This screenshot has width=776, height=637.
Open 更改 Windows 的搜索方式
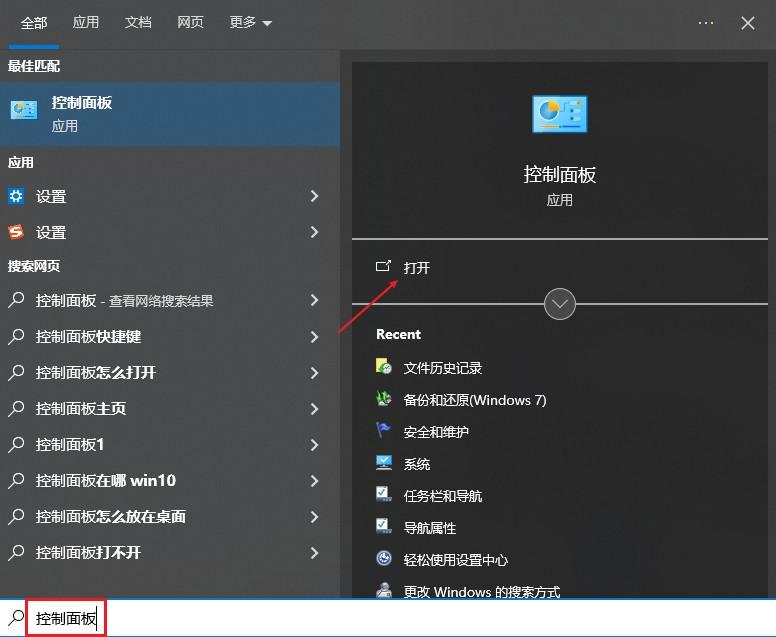482,591
